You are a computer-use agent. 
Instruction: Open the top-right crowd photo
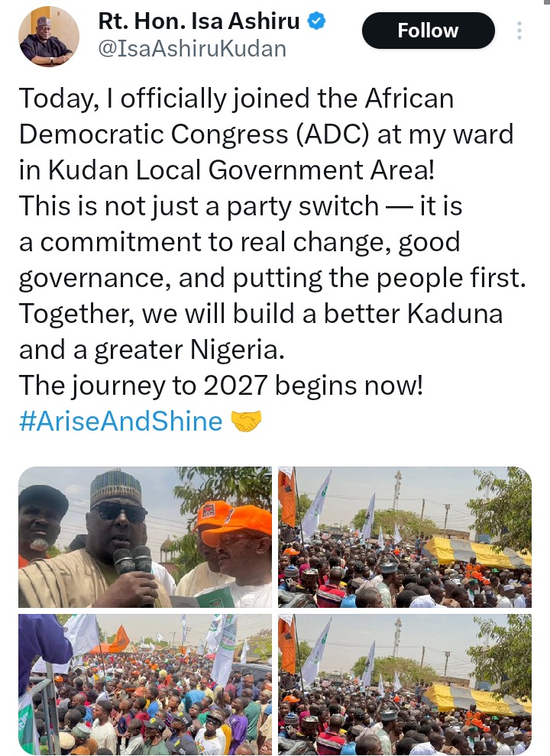[x=404, y=537]
